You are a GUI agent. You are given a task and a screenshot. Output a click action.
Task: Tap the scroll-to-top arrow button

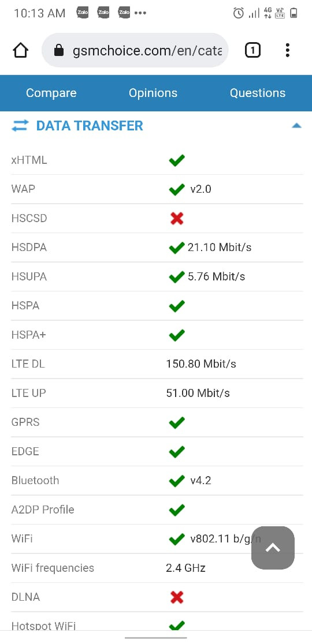(273, 548)
